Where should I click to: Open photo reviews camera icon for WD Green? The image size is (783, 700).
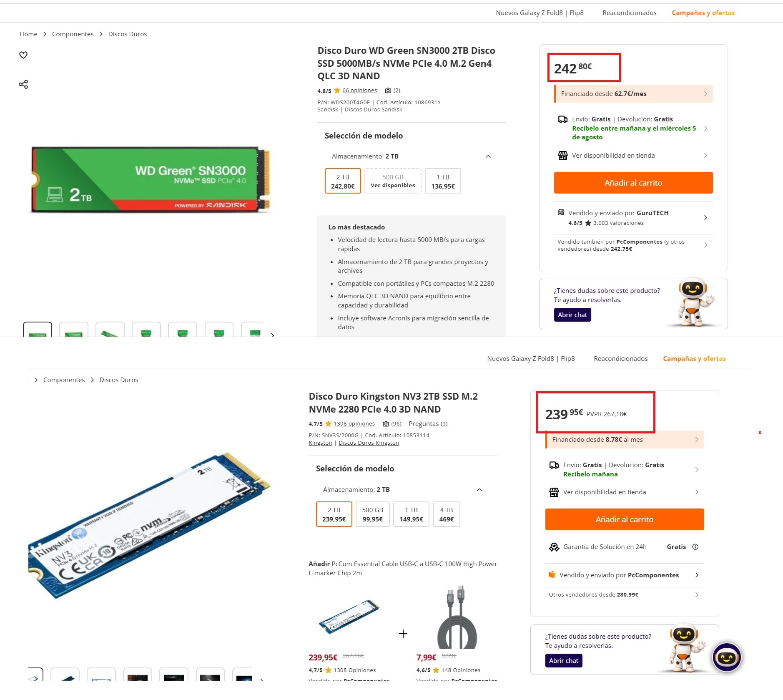point(388,91)
